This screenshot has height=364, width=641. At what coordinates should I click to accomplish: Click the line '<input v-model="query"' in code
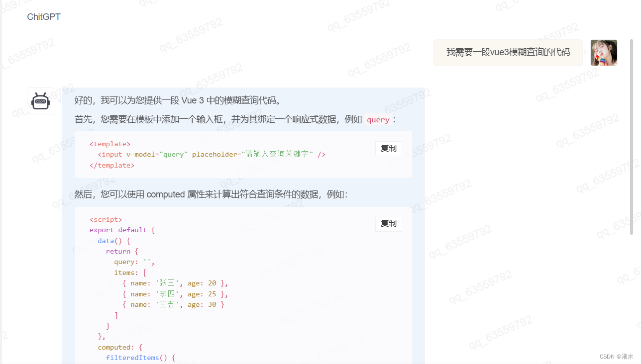tap(212, 154)
